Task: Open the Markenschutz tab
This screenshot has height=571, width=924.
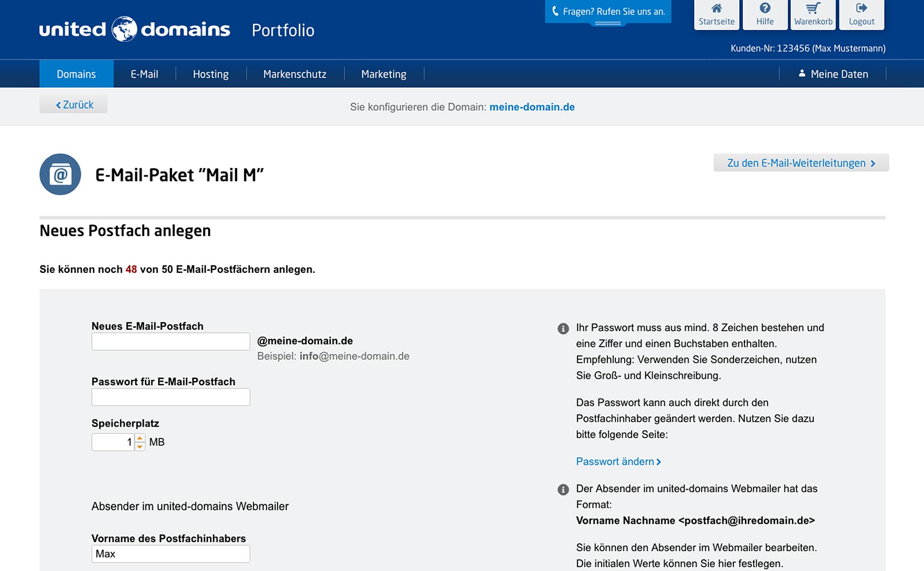Action: click(295, 74)
